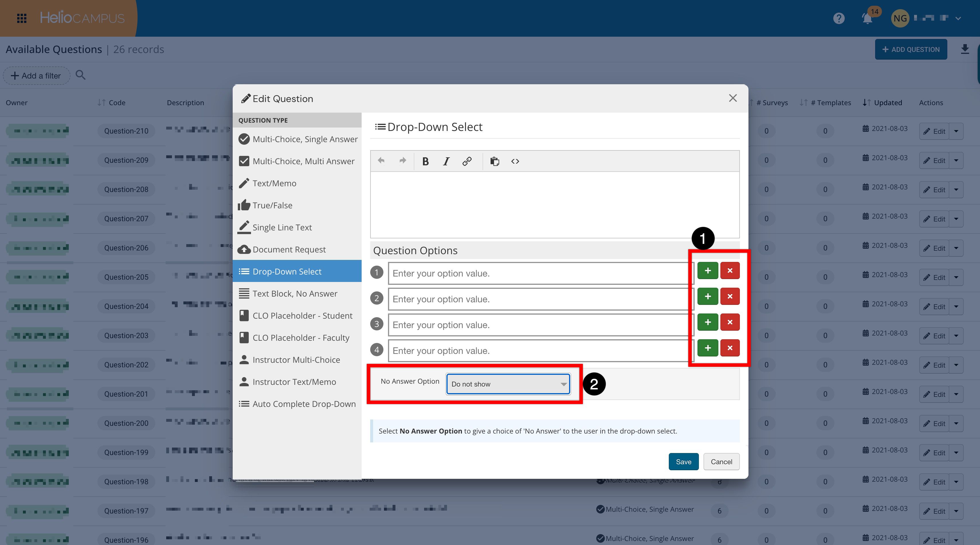Click the Cancel button

721,462
